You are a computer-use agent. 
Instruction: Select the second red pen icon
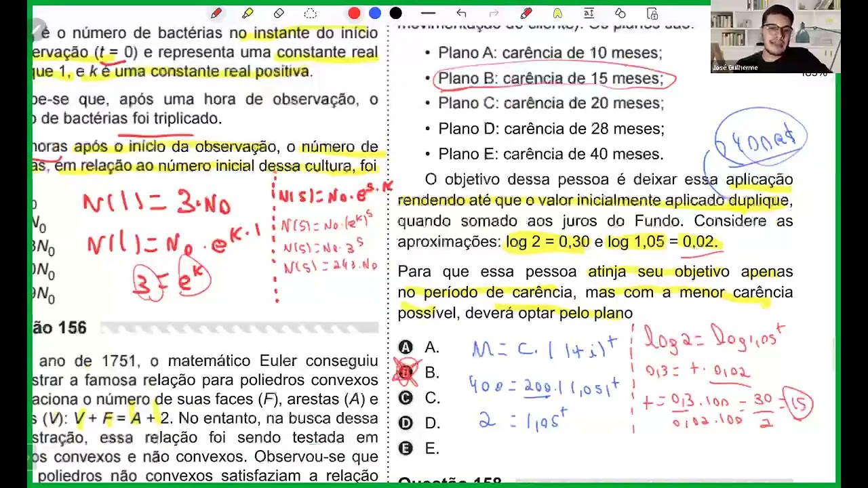526,13
